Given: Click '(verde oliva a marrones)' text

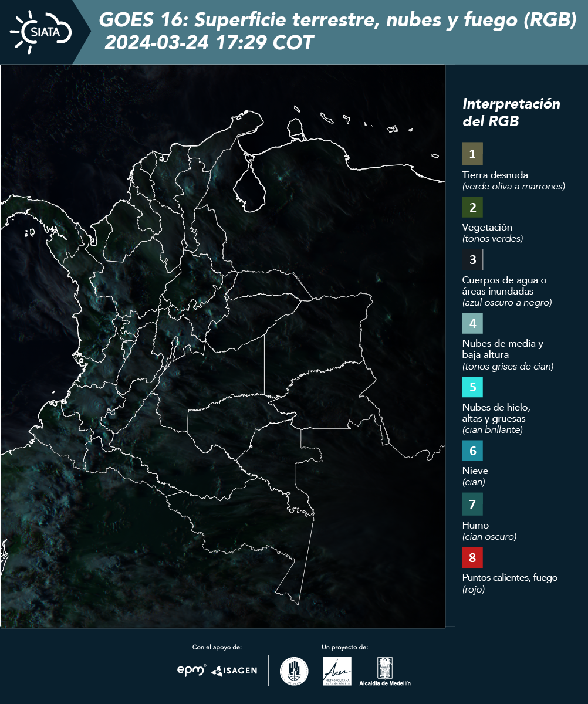Looking at the screenshot, I should (513, 187).
